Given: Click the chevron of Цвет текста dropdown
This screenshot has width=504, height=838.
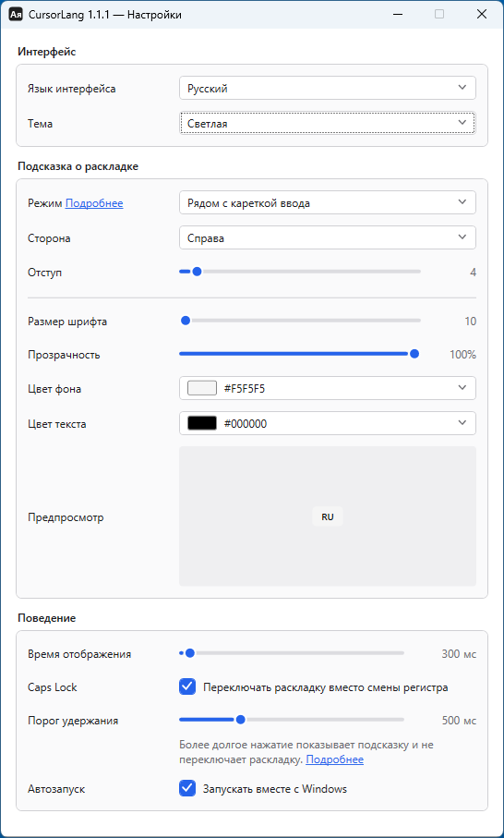Looking at the screenshot, I should (462, 423).
